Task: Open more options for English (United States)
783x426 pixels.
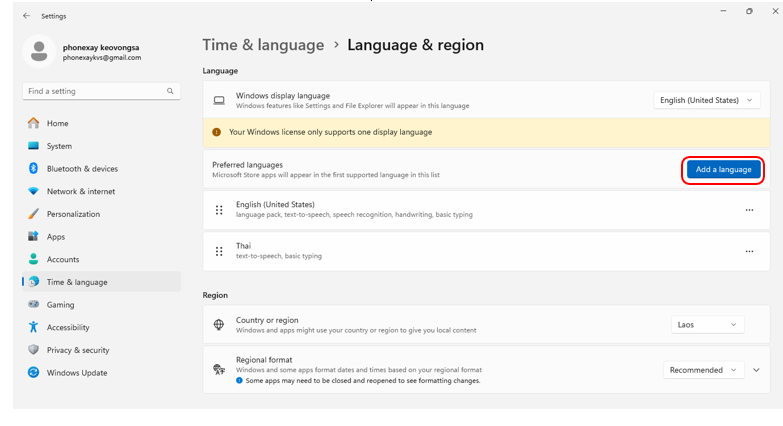Action: (x=749, y=210)
